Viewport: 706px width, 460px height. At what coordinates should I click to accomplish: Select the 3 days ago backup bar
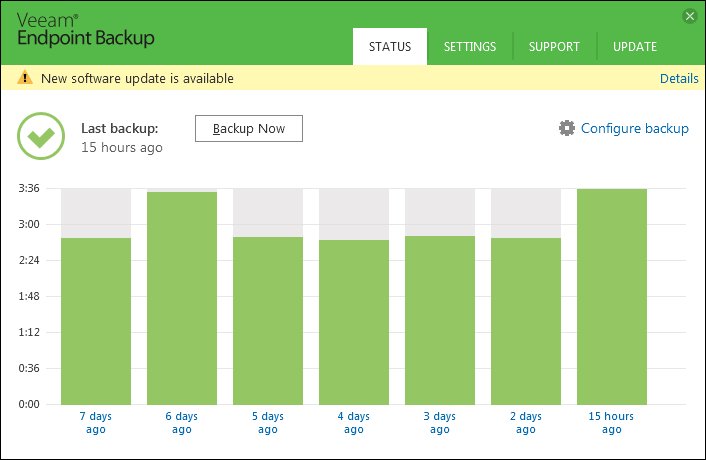440,320
